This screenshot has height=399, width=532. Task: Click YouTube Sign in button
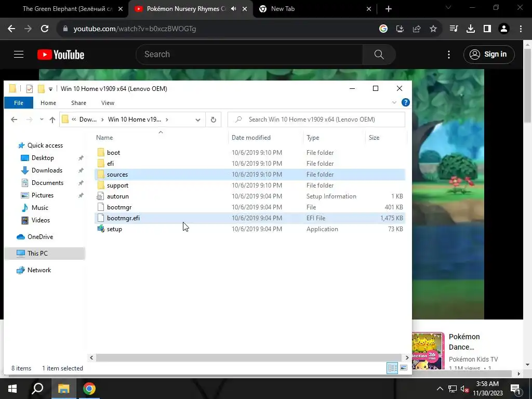click(x=489, y=54)
